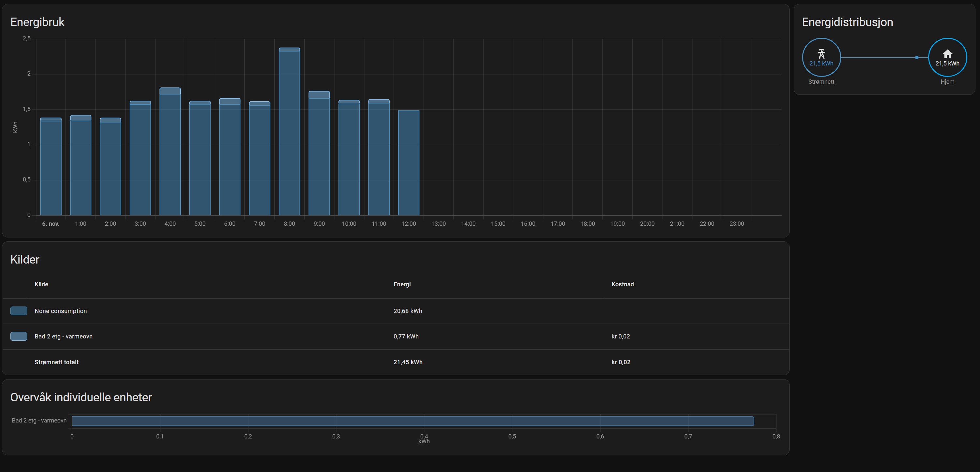Image resolution: width=980 pixels, height=472 pixels.
Task: Click the Bad 2 etg - varmeovn color swatch
Action: tap(19, 336)
